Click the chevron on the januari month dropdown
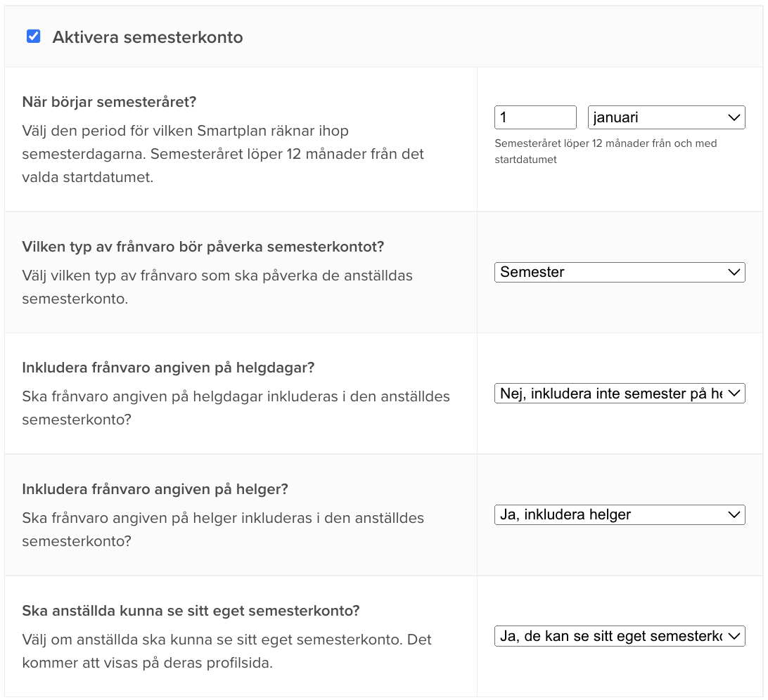The image size is (768, 700). (x=734, y=117)
